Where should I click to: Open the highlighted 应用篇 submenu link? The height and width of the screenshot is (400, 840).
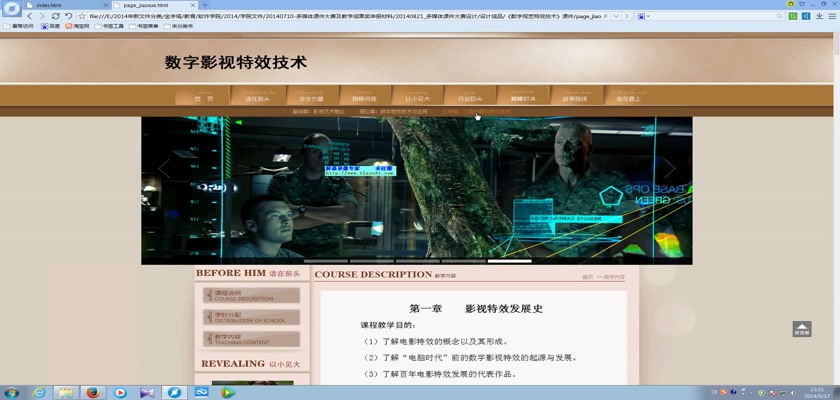click(x=476, y=112)
